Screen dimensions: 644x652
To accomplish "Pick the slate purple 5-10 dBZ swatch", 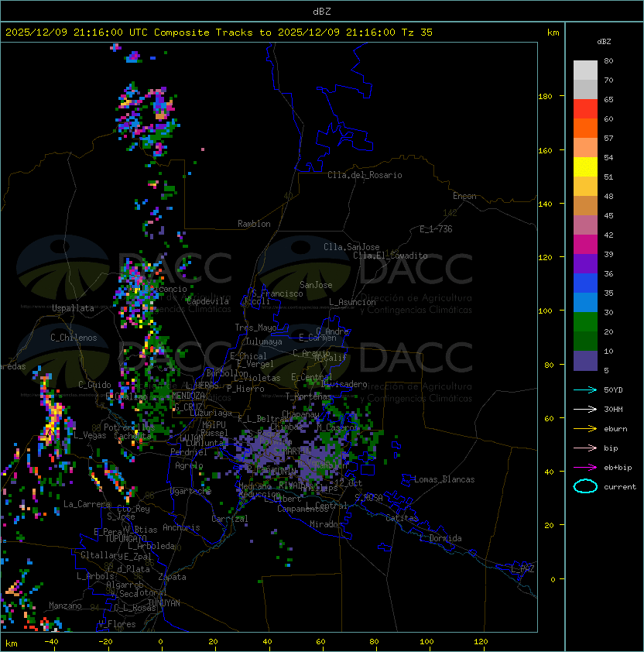I will point(585,361).
